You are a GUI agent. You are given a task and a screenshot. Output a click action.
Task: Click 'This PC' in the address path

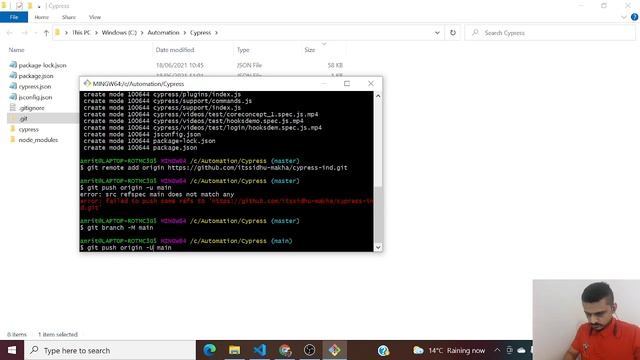pyautogui.click(x=81, y=33)
